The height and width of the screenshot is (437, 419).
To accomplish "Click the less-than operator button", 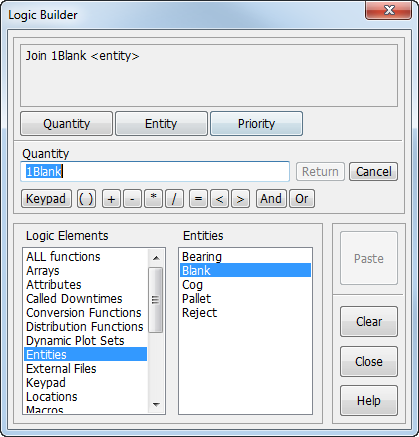I will [x=219, y=199].
